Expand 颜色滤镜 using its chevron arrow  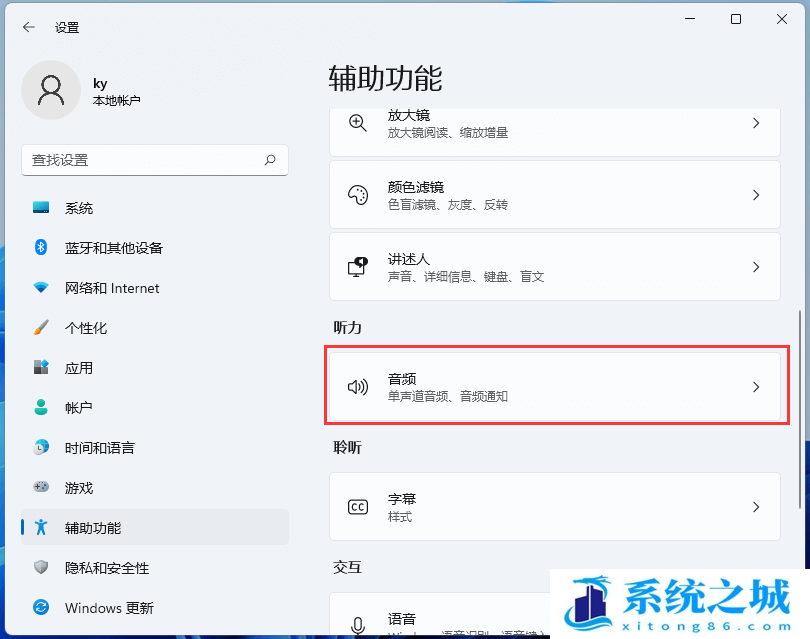(756, 195)
